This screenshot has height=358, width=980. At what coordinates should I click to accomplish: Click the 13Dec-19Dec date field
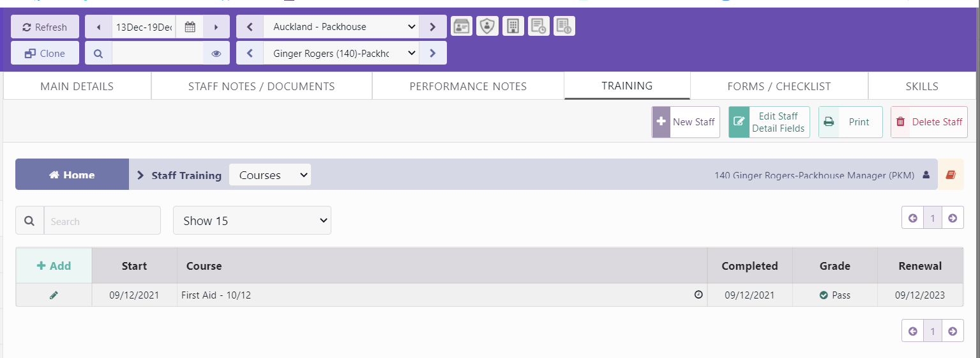tap(144, 27)
